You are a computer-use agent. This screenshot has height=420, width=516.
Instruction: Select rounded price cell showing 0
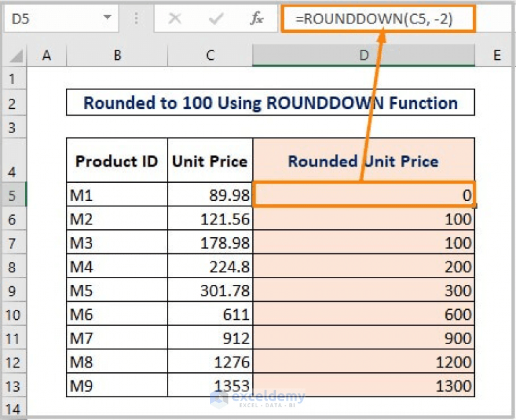click(x=364, y=195)
